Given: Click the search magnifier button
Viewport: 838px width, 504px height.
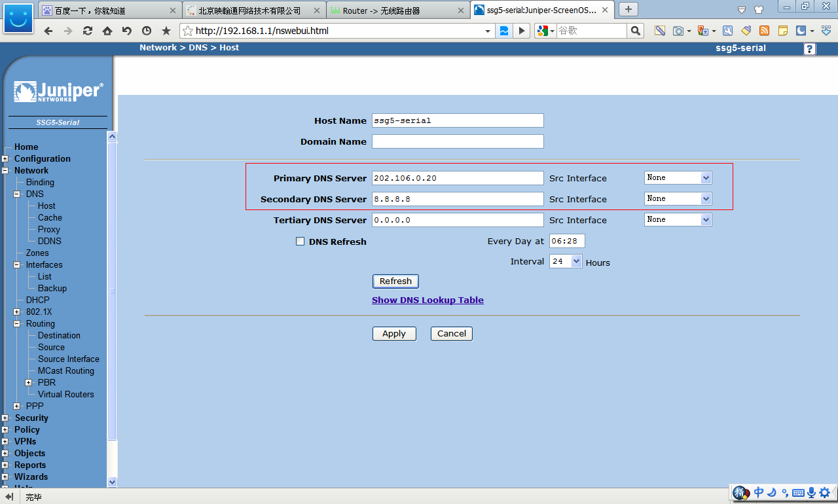Looking at the screenshot, I should (635, 31).
